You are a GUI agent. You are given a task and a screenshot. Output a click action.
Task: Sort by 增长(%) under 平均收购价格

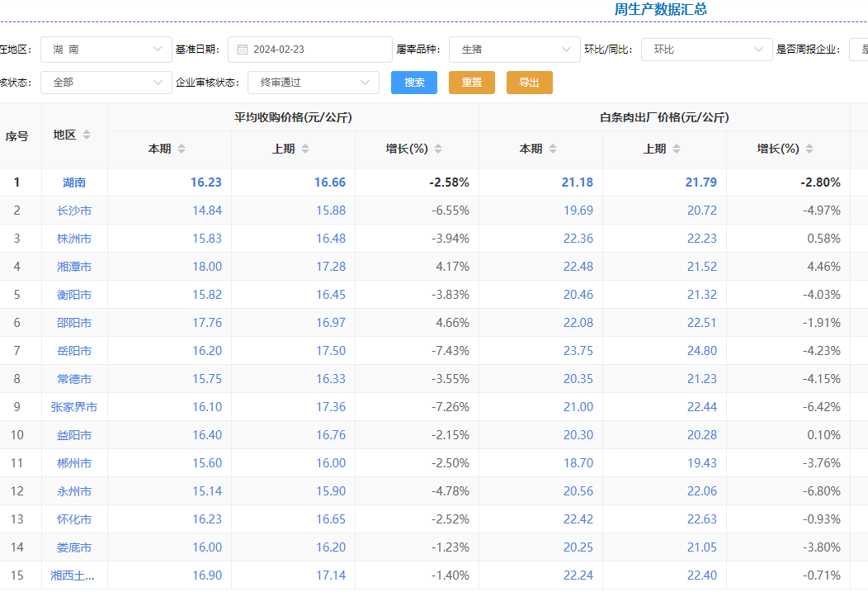438,149
